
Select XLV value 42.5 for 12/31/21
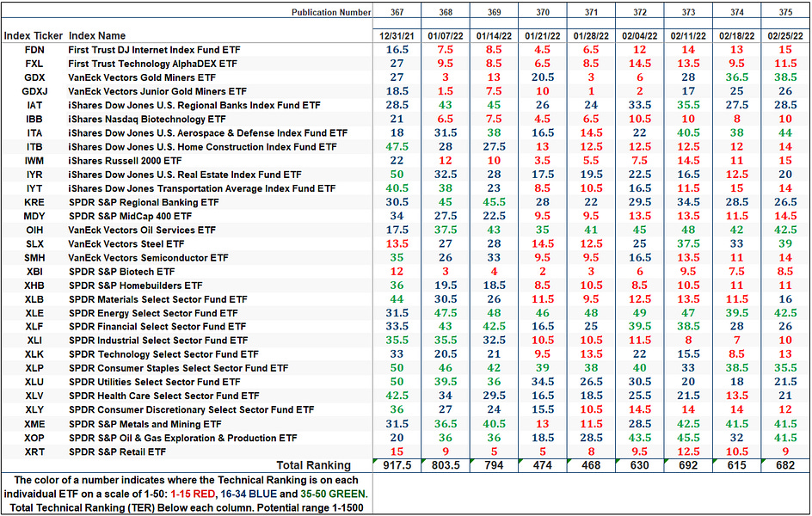[397, 396]
